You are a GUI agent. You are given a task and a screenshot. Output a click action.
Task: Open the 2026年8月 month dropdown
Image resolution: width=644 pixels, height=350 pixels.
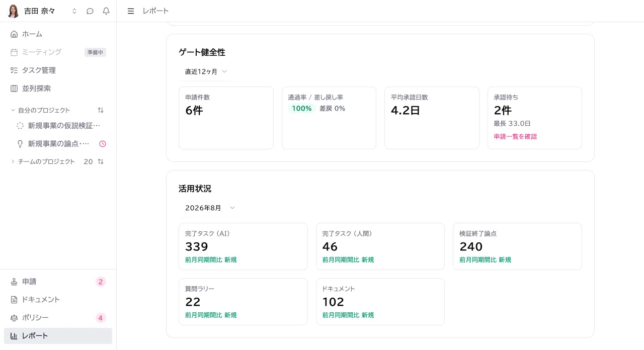pyautogui.click(x=210, y=208)
